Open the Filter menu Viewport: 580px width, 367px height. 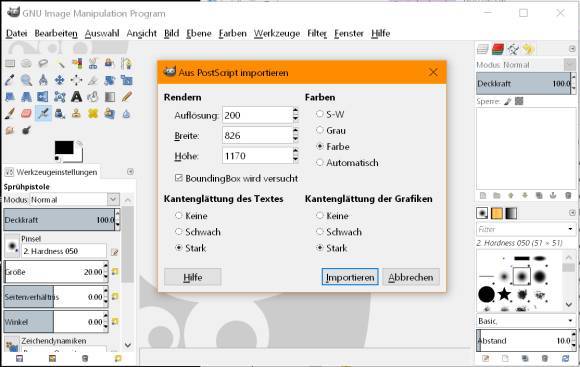317,33
